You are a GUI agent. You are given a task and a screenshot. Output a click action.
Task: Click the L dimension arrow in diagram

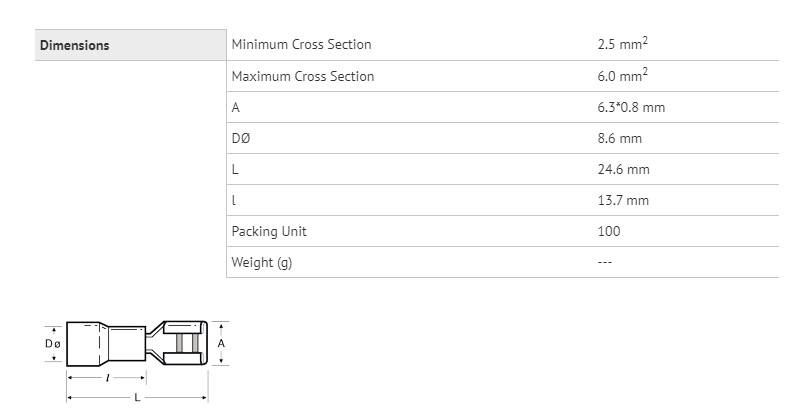(x=137, y=397)
